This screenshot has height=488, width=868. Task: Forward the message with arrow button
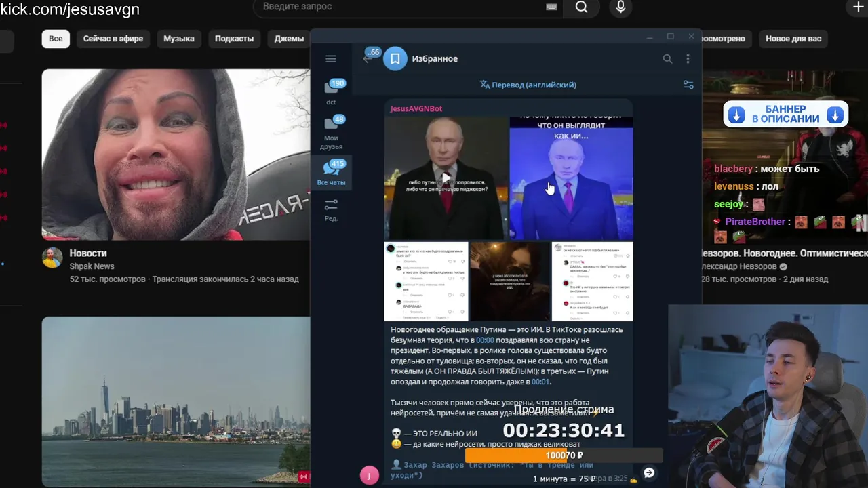click(x=649, y=473)
